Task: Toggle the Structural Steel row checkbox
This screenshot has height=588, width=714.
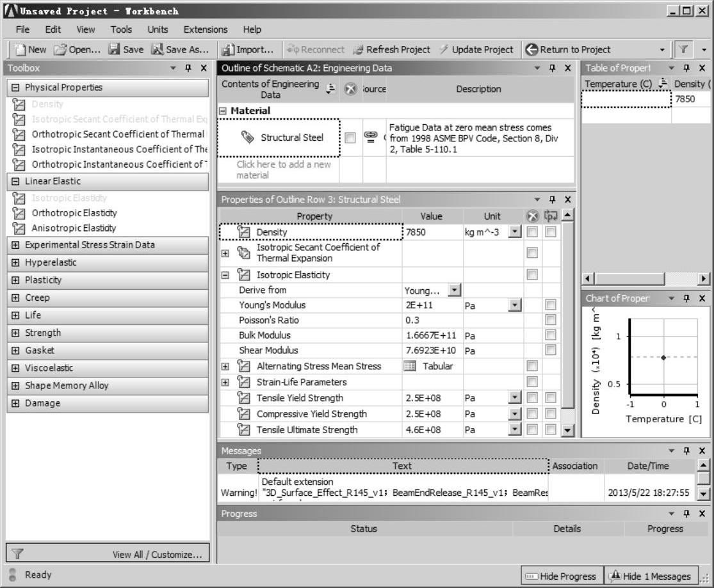Action: (350, 138)
